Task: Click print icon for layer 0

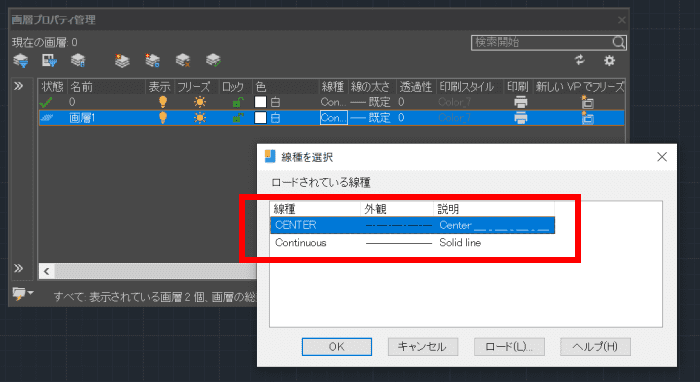Action: (521, 102)
